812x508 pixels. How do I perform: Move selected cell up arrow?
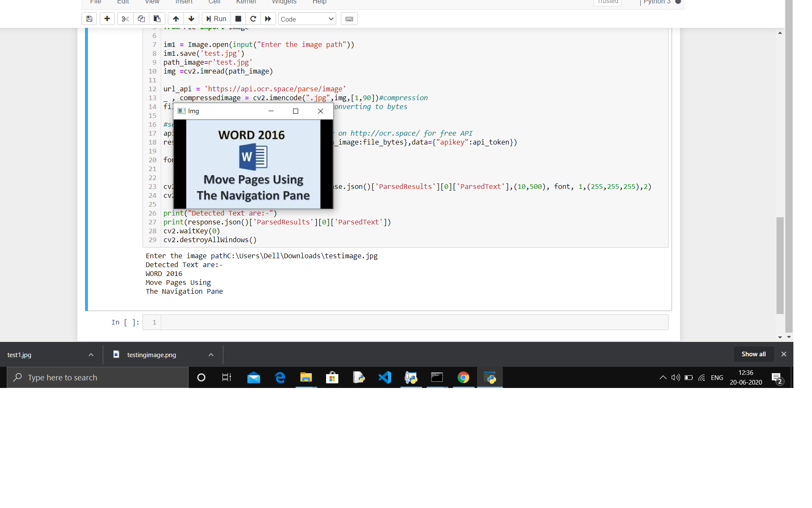176,19
